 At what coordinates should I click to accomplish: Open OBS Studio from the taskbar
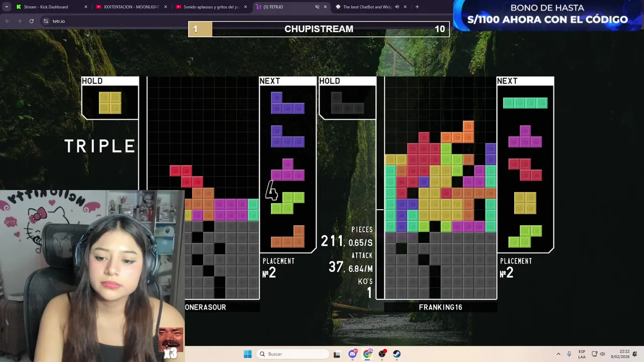point(382,354)
